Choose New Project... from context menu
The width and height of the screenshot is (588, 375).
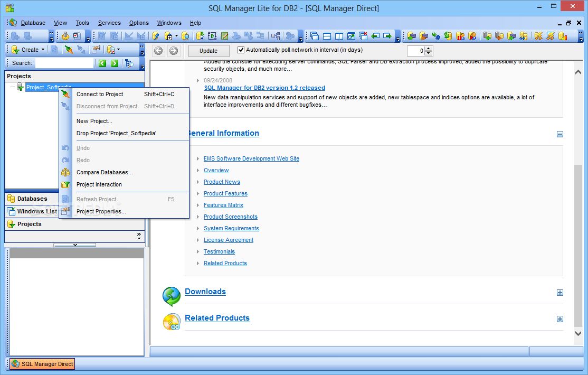click(124, 121)
